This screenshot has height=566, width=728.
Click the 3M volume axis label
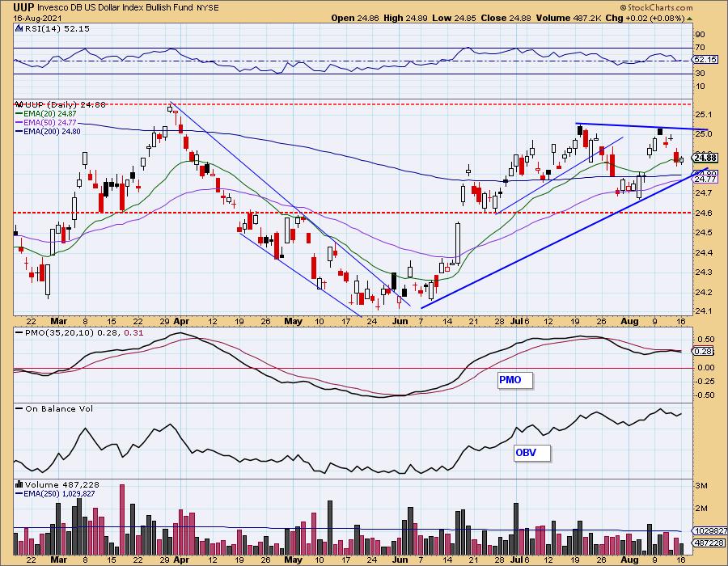point(701,486)
